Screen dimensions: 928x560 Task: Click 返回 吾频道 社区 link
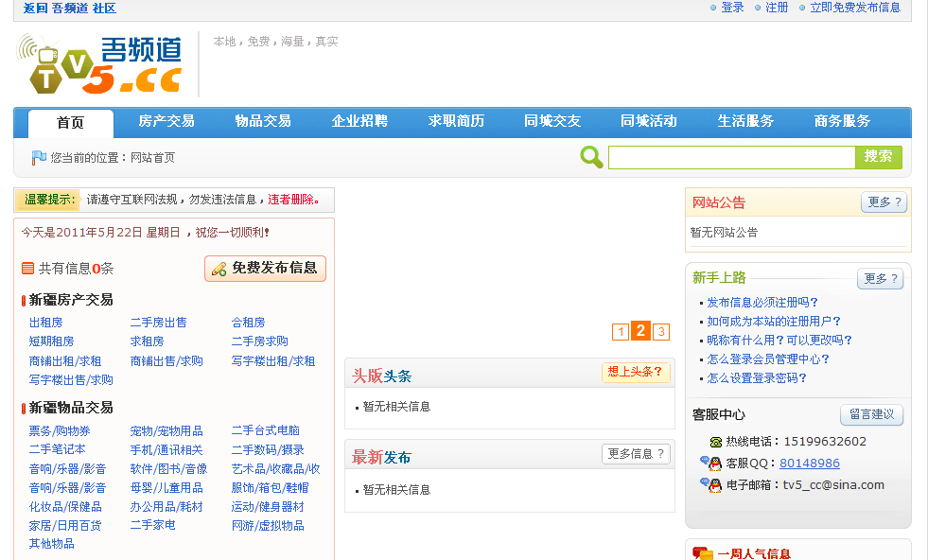(70, 9)
